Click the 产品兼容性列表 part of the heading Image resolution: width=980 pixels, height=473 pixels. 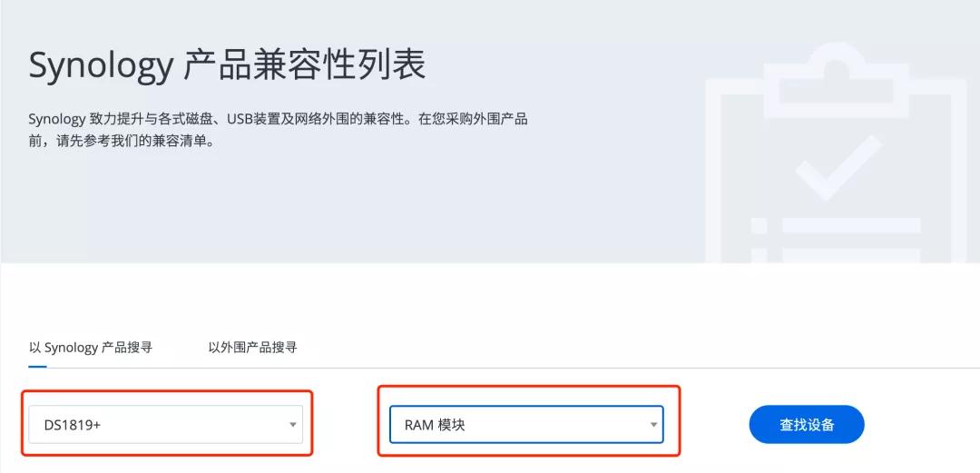[x=305, y=65]
